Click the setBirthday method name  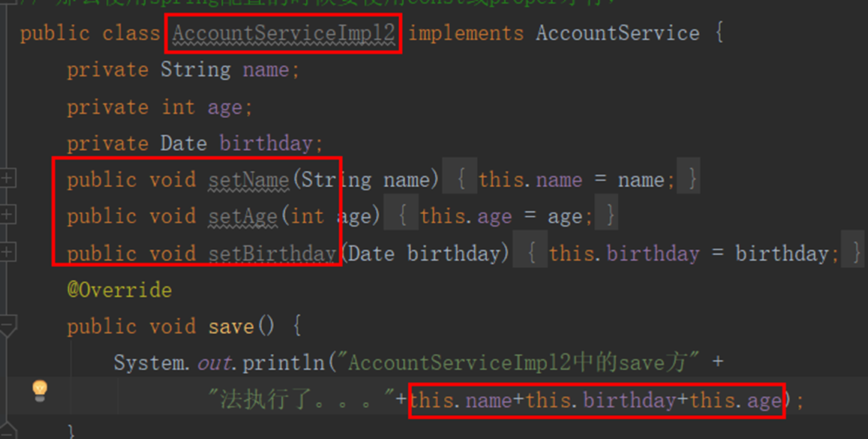(272, 254)
